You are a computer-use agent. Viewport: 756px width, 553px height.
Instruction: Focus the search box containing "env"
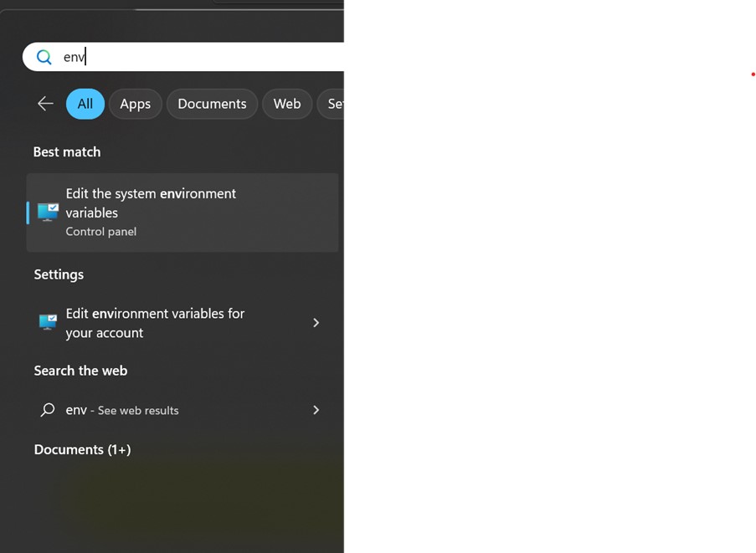coord(201,57)
